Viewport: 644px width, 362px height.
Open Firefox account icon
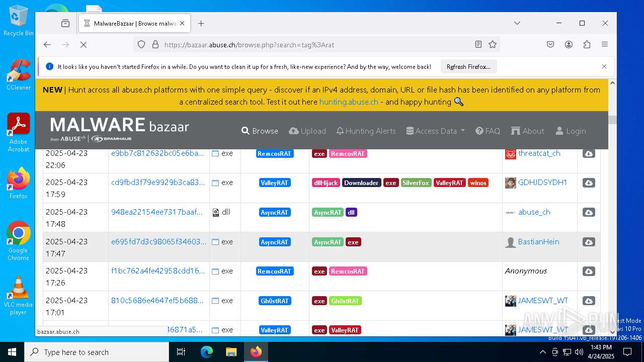tap(569, 45)
